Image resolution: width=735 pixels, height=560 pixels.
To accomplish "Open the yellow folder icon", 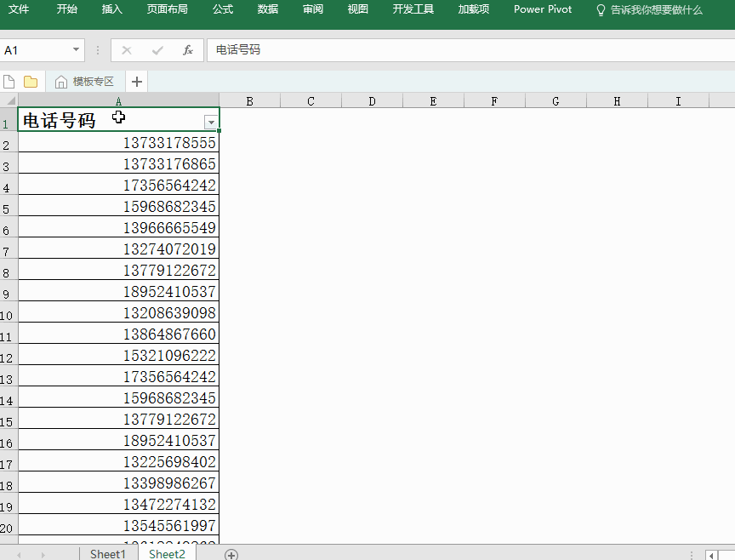I will 31,82.
